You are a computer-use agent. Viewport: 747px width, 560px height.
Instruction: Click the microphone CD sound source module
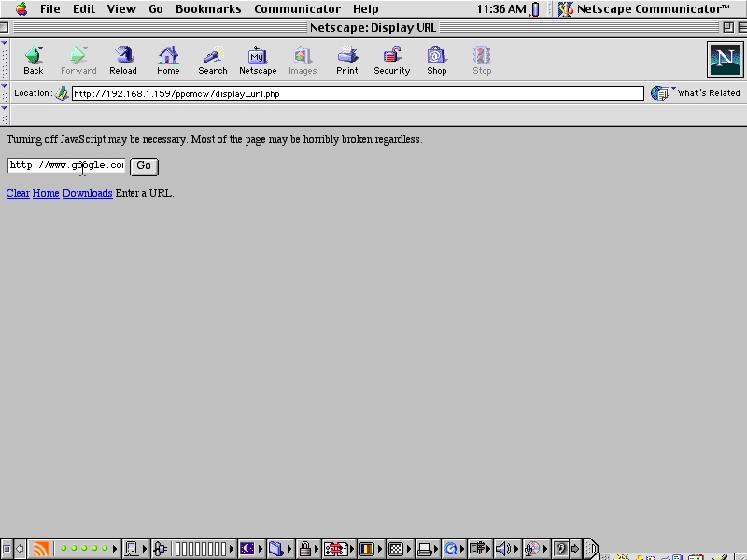[x=535, y=549]
